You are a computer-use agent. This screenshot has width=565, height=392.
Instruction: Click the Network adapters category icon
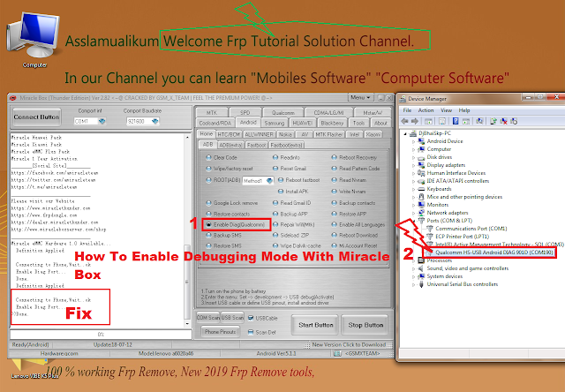click(x=421, y=213)
